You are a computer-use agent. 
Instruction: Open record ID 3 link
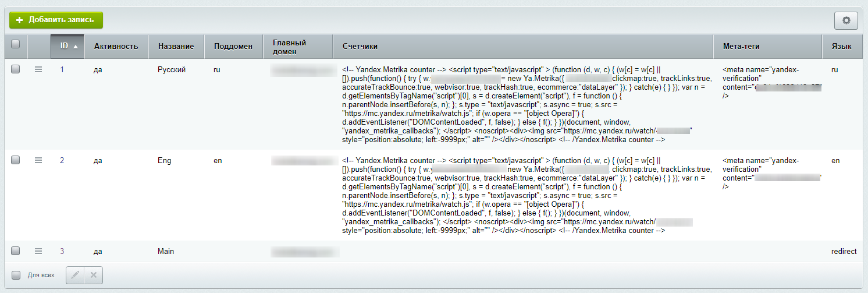(x=62, y=252)
